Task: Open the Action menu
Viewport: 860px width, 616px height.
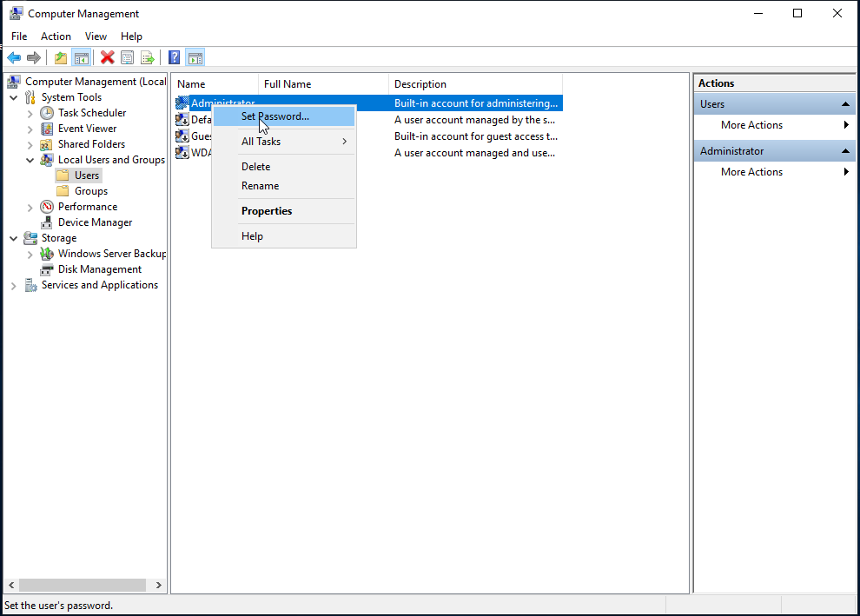Action: pos(56,36)
